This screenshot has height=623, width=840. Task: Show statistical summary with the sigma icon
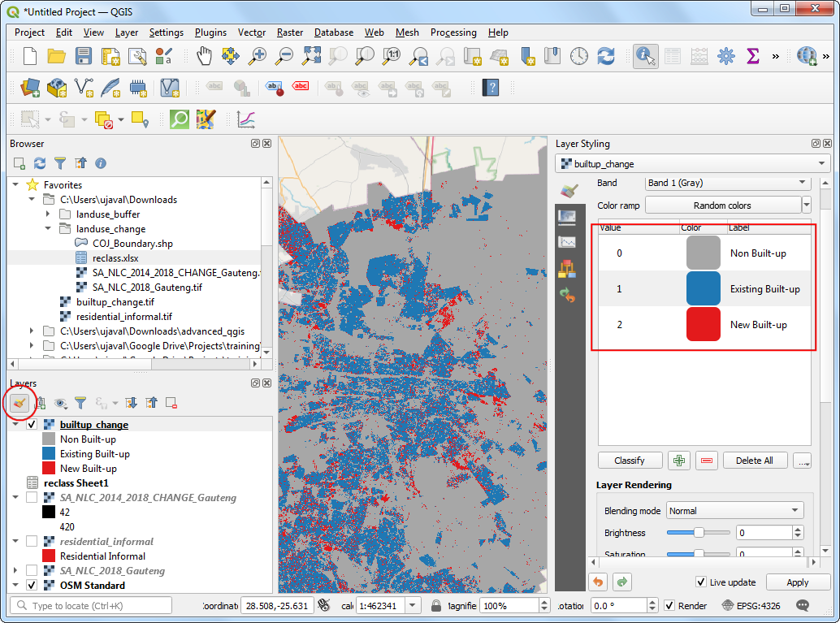click(752, 56)
